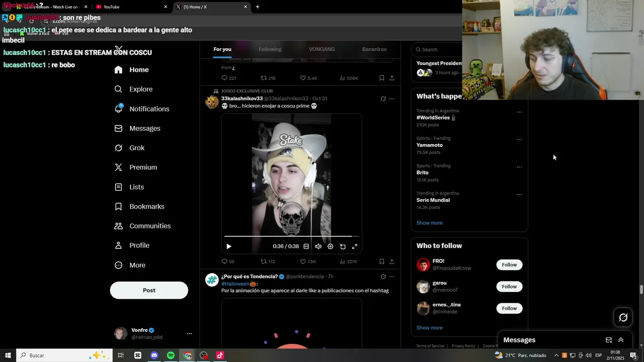Open Spotify from the taskbar

[x=171, y=355]
